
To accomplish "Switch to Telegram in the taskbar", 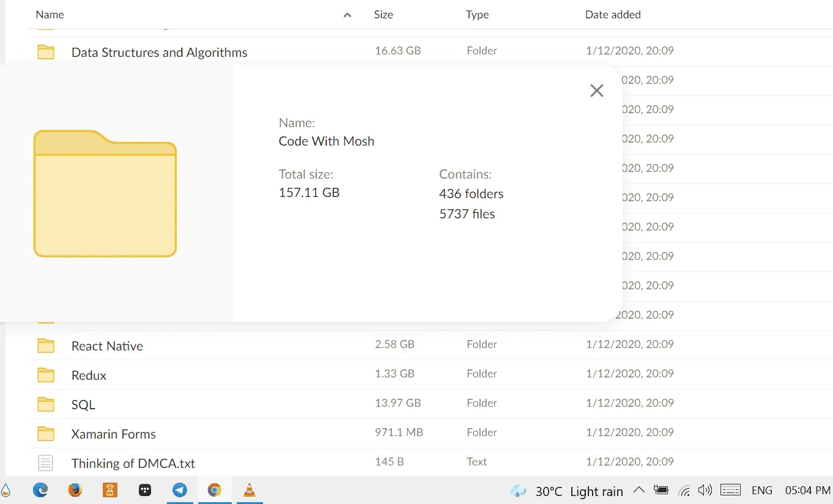I will 180,491.
